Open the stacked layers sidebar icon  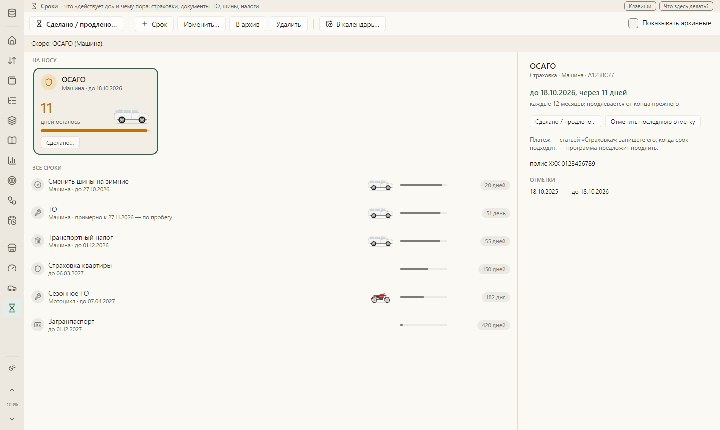12,120
